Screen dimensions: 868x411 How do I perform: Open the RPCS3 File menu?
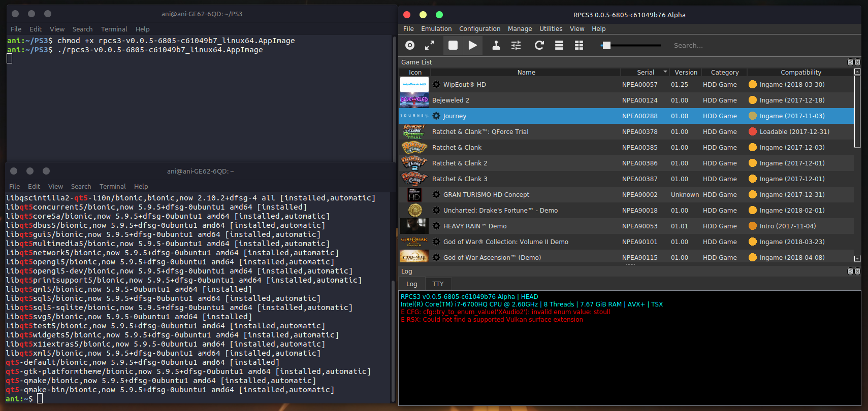[x=408, y=29]
